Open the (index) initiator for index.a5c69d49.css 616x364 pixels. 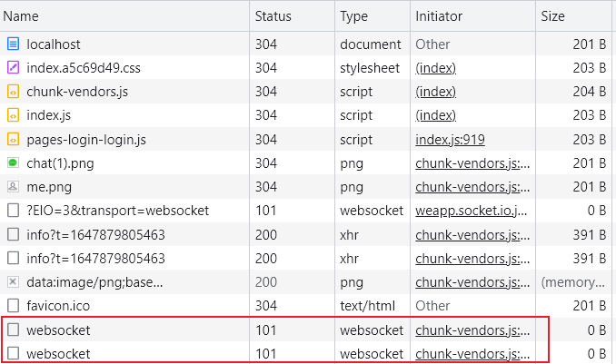436,68
